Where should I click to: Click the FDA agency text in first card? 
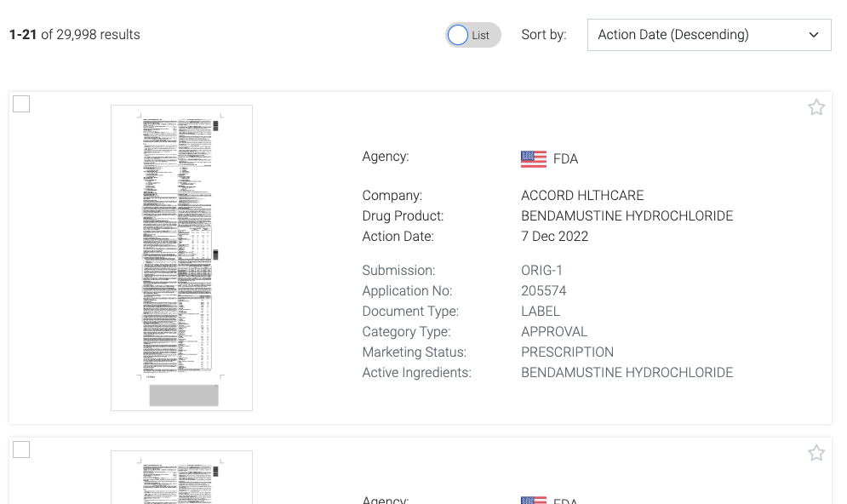pyautogui.click(x=565, y=159)
